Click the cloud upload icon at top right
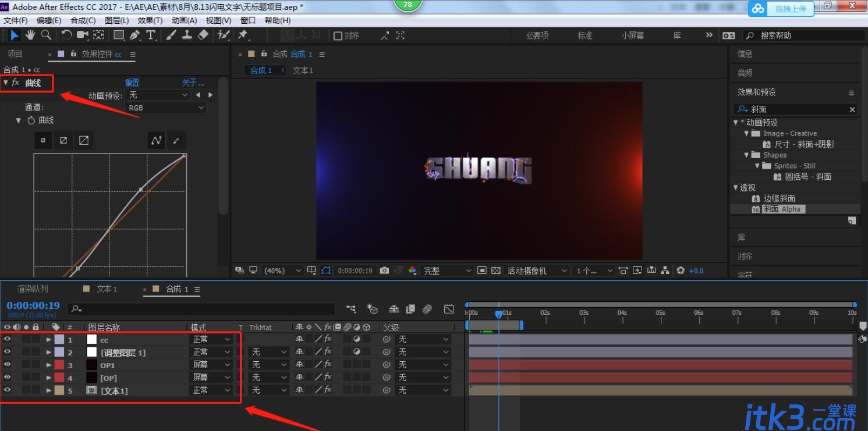868x431 pixels. 757,9
